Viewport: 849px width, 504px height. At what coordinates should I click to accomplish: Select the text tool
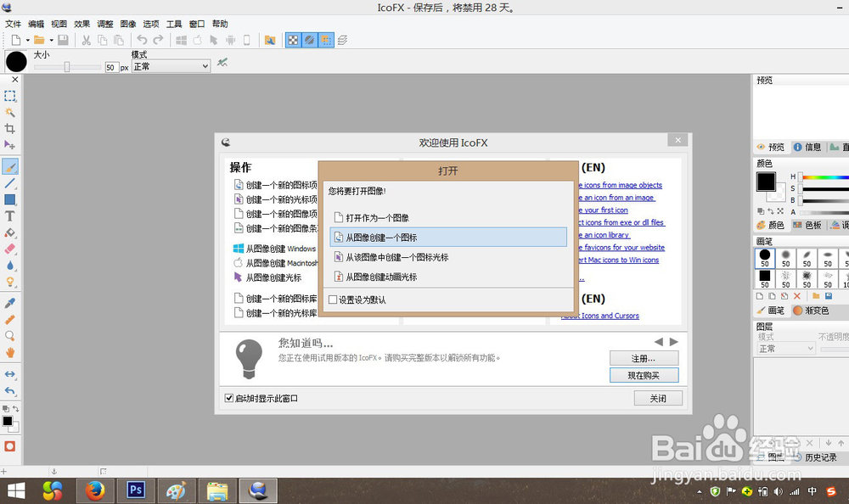9,216
